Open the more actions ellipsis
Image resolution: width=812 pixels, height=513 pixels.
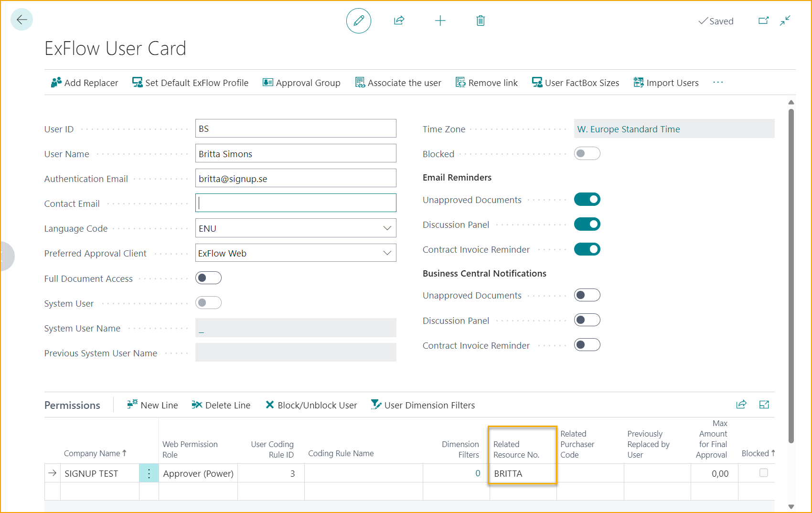718,82
